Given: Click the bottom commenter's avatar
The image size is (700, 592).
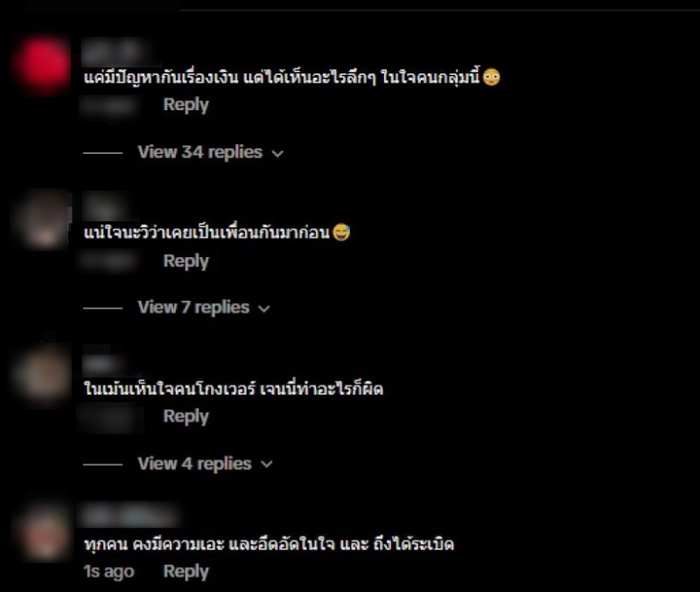Looking at the screenshot, I should click(41, 532).
